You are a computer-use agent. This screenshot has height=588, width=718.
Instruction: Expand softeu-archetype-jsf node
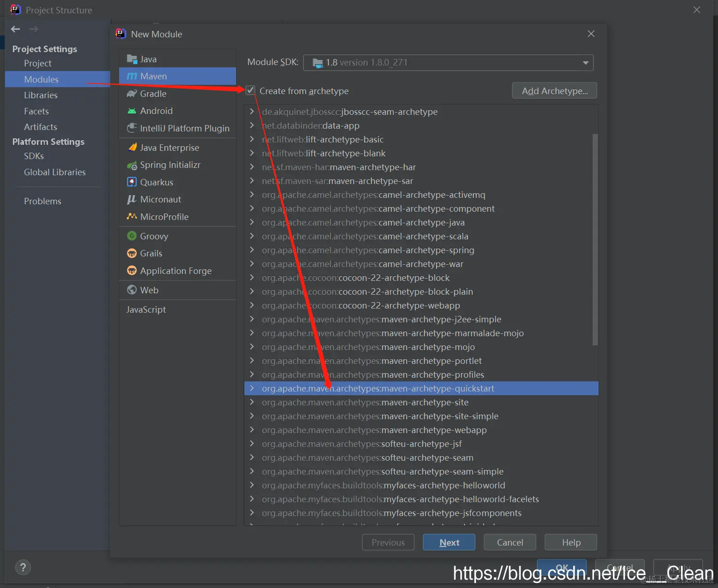pyautogui.click(x=252, y=444)
